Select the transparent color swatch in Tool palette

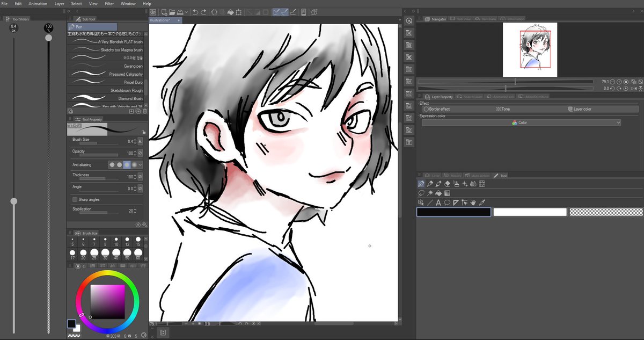coord(606,212)
